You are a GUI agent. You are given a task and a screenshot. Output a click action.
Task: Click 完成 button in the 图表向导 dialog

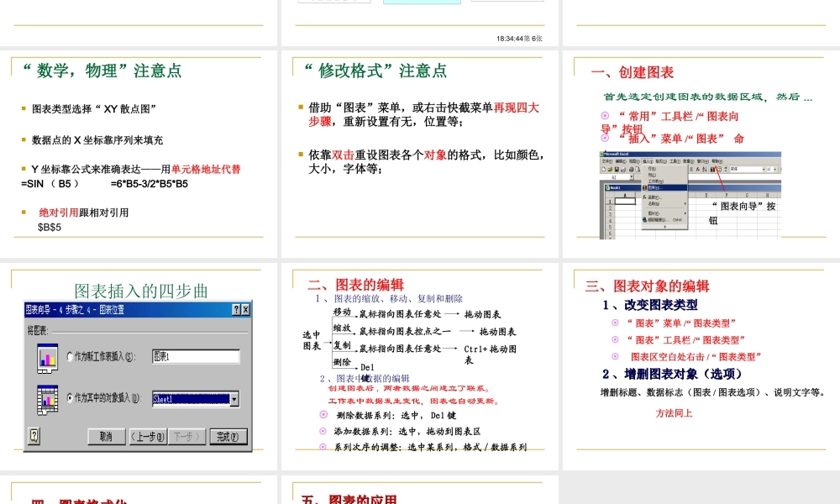coord(228,437)
